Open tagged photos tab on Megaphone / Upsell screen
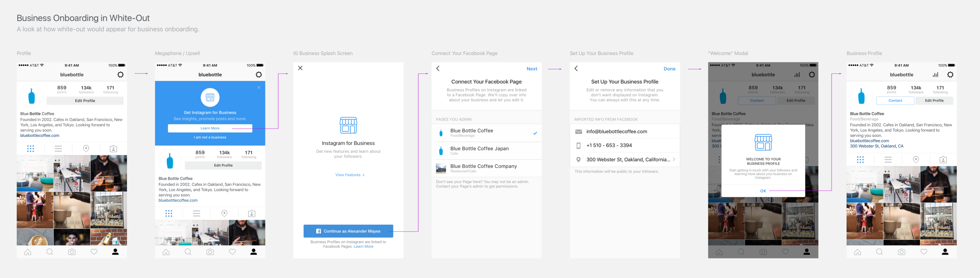Image resolution: width=980 pixels, height=278 pixels. click(252, 213)
